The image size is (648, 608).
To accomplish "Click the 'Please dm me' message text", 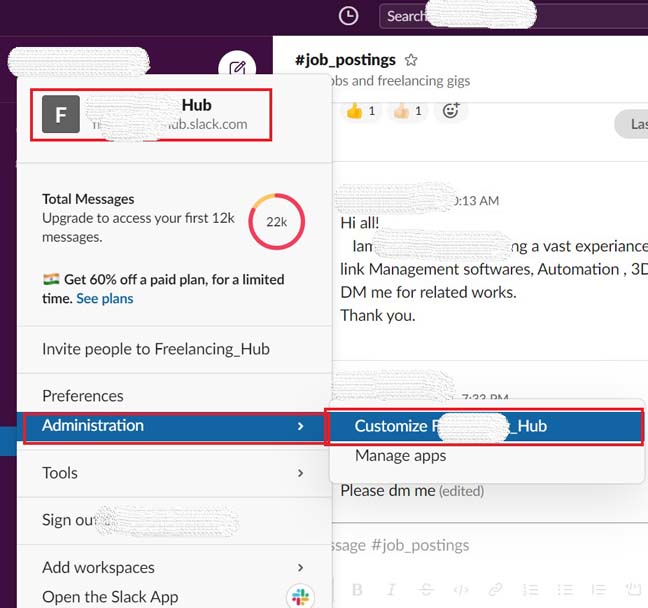I will tap(388, 491).
